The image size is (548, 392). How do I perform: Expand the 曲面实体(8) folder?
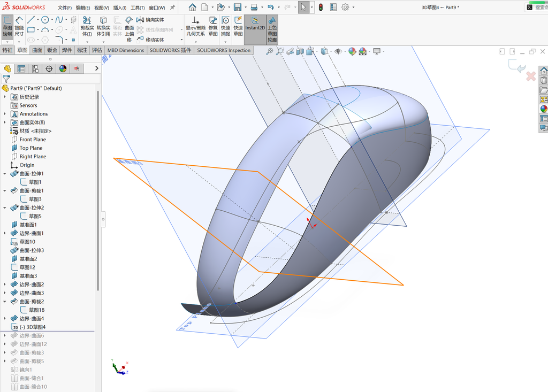coord(4,122)
